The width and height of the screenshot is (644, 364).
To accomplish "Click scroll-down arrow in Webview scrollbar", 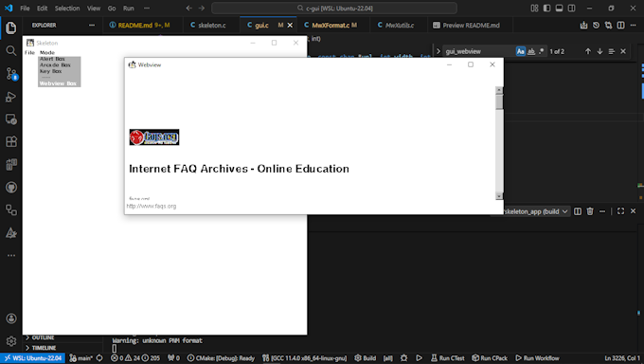I will (499, 196).
